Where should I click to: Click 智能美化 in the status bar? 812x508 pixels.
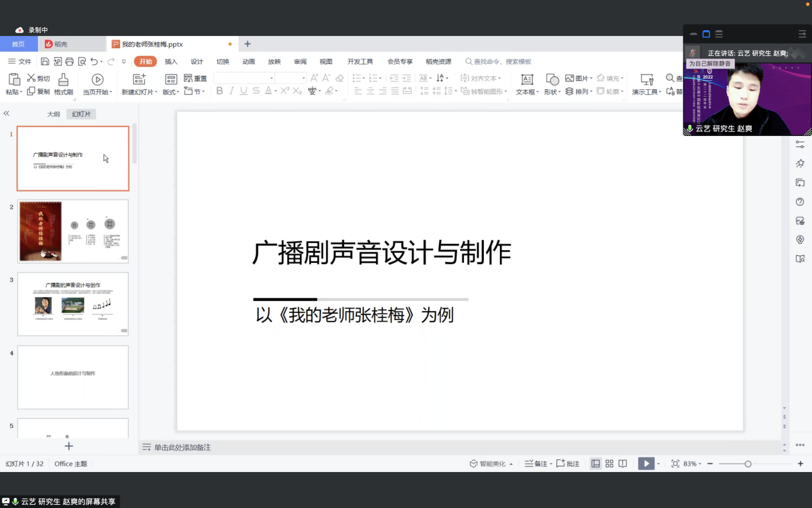click(492, 464)
